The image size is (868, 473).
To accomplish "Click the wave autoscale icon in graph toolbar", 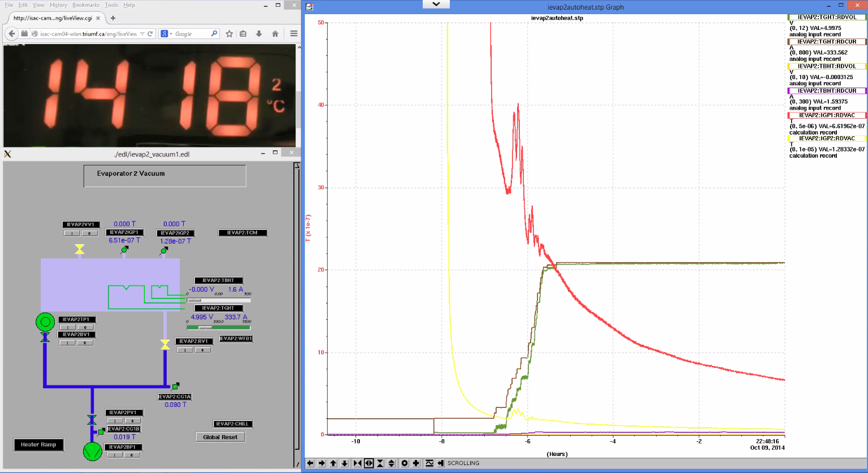I will click(x=429, y=463).
